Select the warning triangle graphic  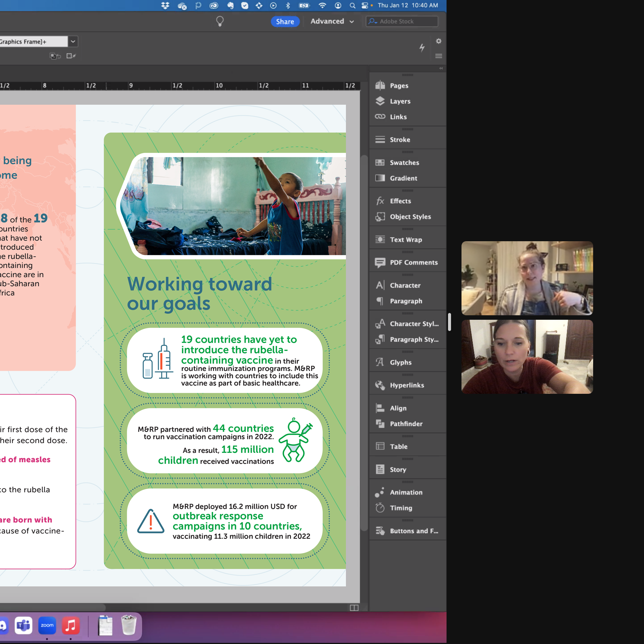[x=151, y=521]
